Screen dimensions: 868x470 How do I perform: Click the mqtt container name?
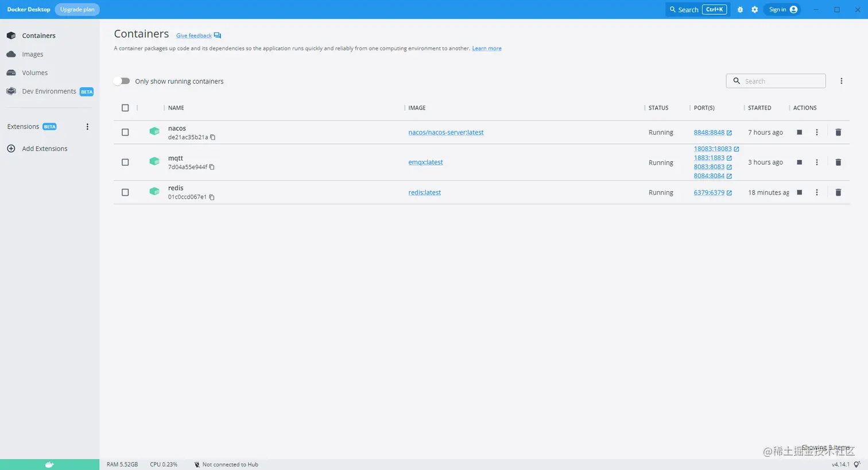click(x=176, y=158)
